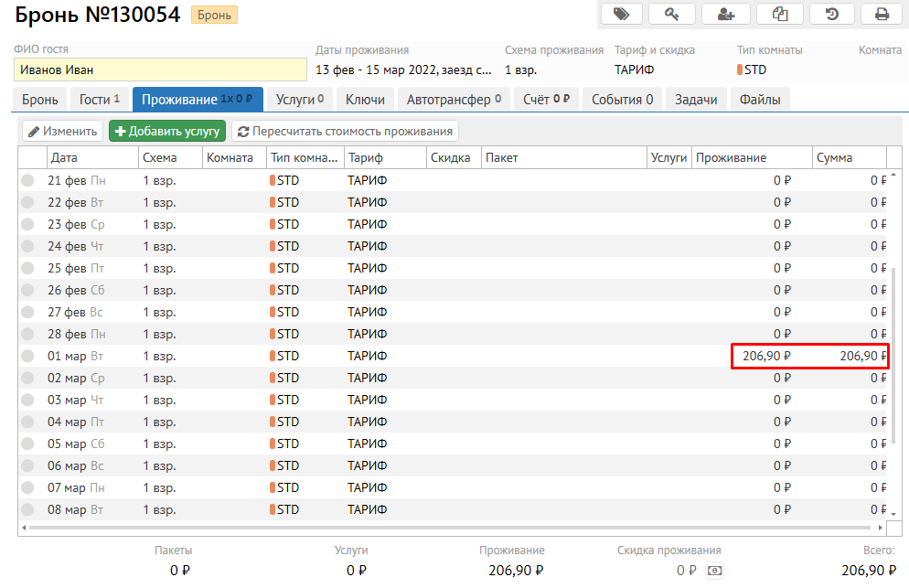Click the money icon beside Скидка проживания
Screen dimensions: 909x588
714,571
